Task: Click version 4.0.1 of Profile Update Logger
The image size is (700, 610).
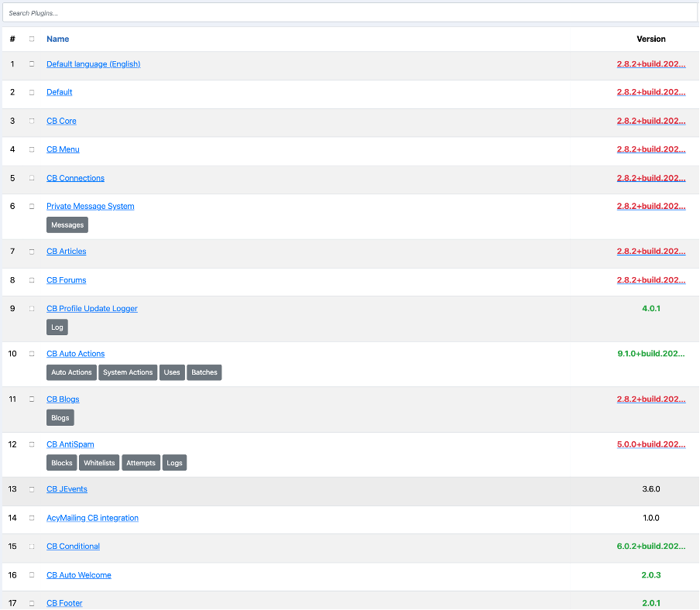Action: click(x=651, y=308)
